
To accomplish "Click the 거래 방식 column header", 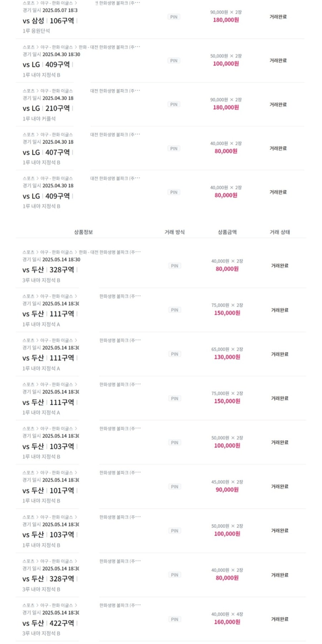I will coord(175,232).
